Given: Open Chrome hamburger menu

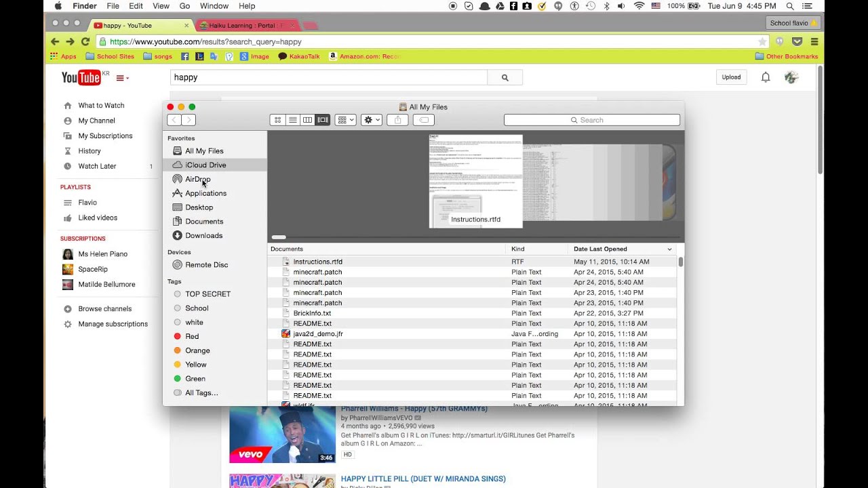Looking at the screenshot, I should [x=814, y=41].
